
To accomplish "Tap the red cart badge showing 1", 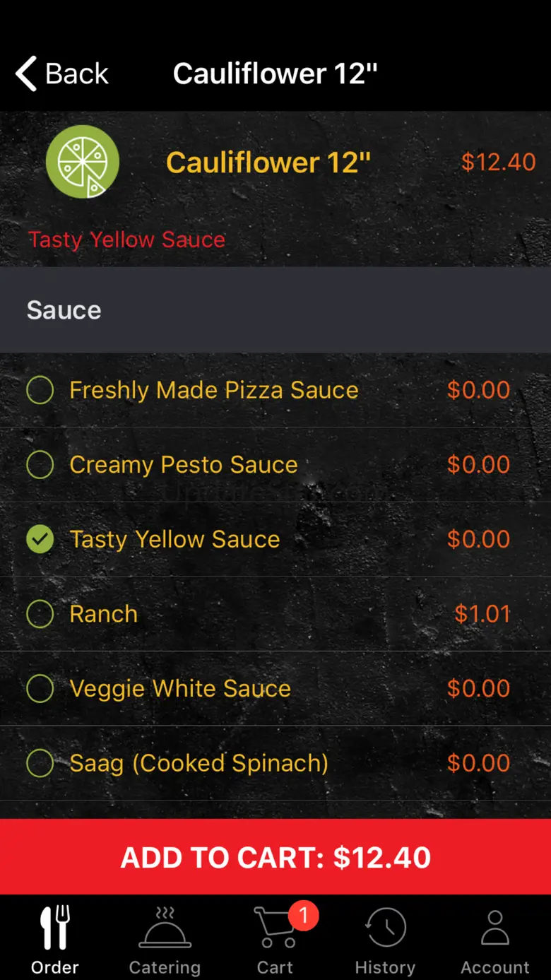I will 303,916.
